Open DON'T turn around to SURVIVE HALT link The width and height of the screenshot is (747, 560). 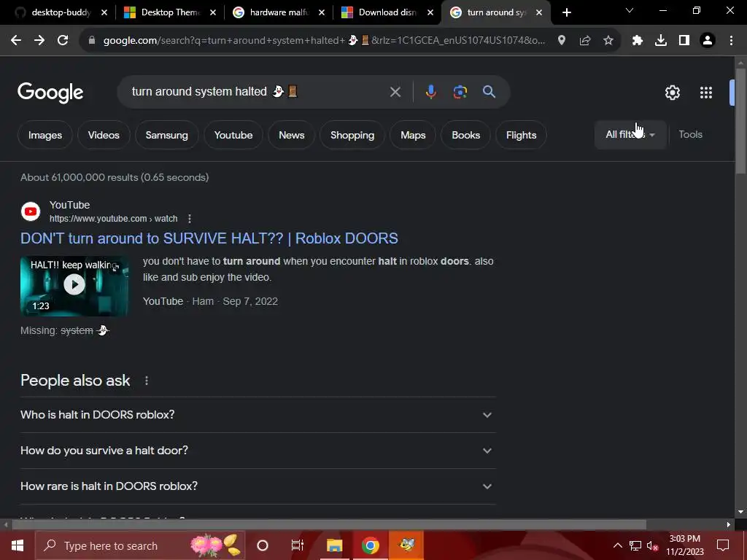[209, 238]
